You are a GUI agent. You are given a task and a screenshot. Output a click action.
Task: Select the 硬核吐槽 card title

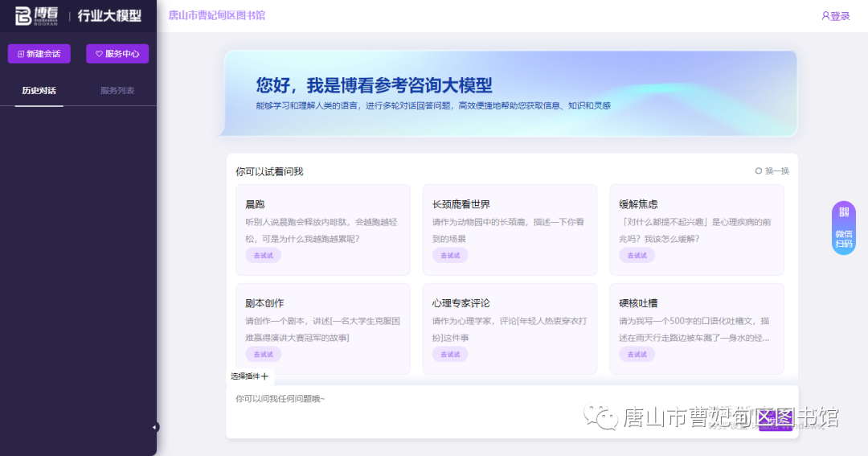click(638, 303)
